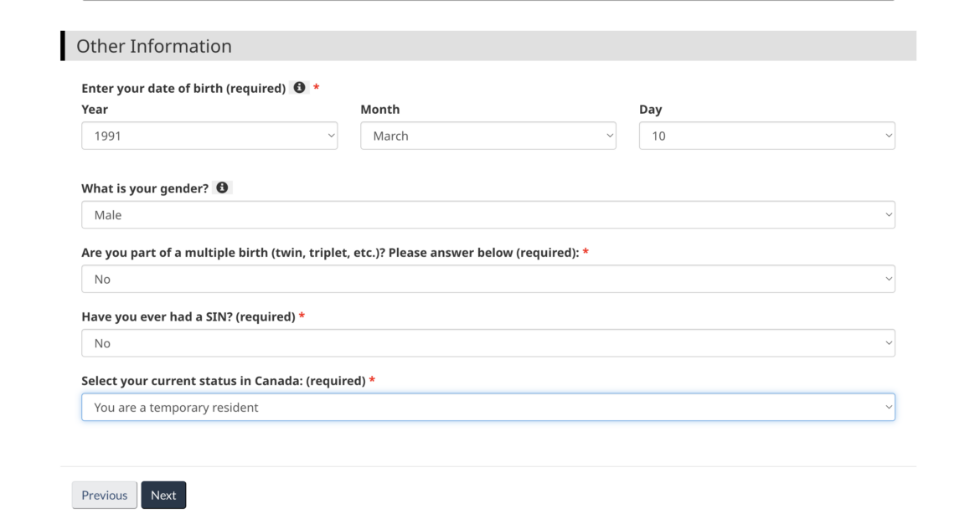Open the multiple birth answer dropdown
This screenshot has height=519, width=980.
coord(488,278)
